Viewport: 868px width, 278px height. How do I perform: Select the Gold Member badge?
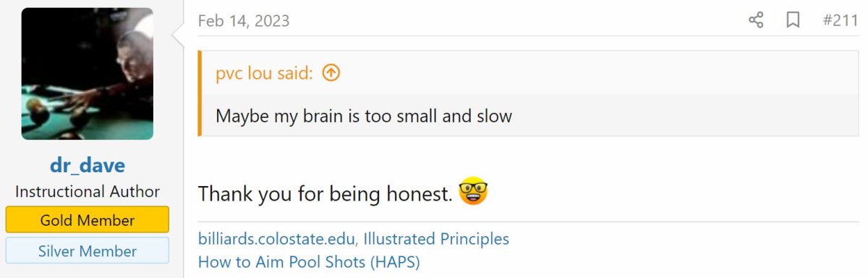[88, 219]
